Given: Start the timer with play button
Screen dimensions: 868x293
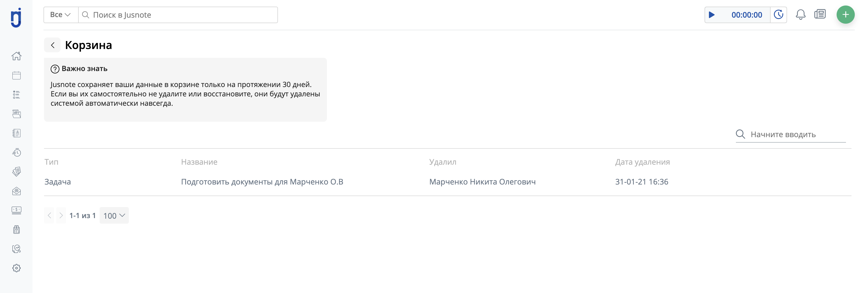Looking at the screenshot, I should point(712,15).
